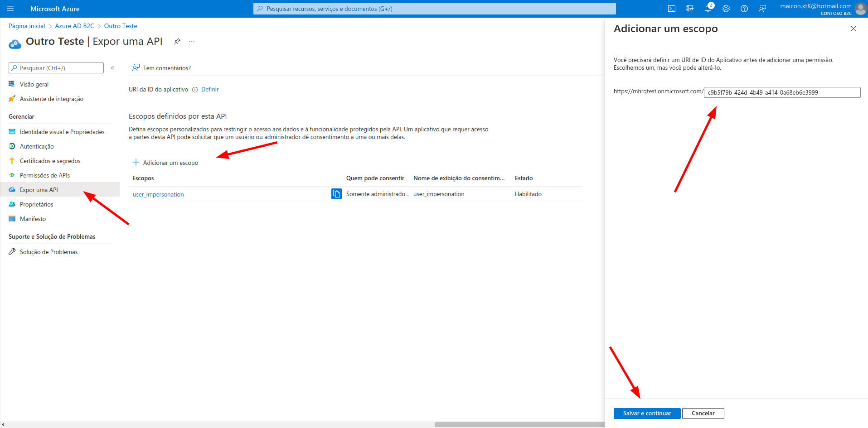Image resolution: width=868 pixels, height=428 pixels.
Task: Click the Escopos column header
Action: [143, 178]
